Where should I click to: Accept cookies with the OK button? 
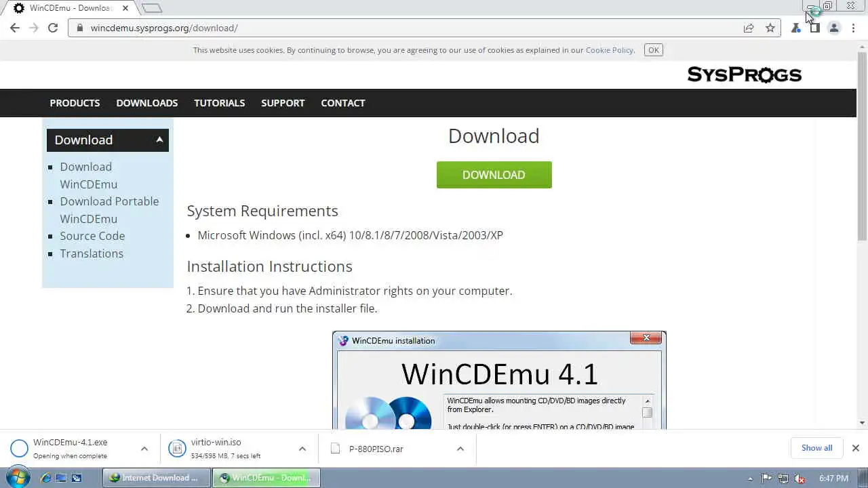[x=654, y=49]
